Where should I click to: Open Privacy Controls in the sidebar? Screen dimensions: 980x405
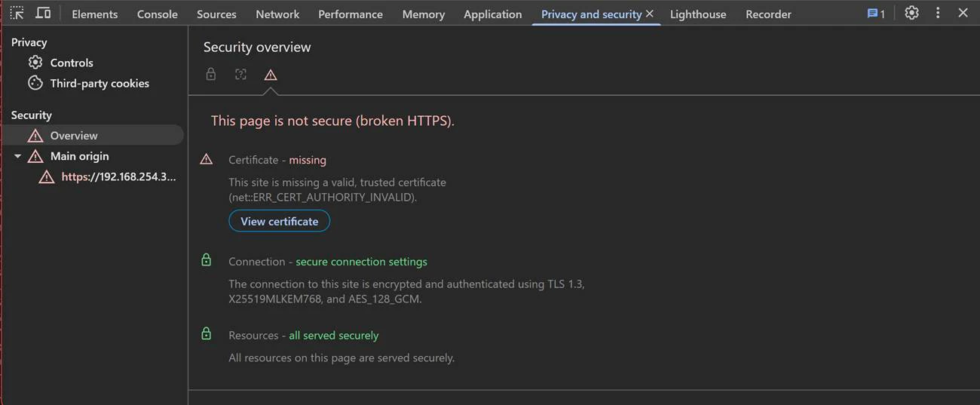72,63
